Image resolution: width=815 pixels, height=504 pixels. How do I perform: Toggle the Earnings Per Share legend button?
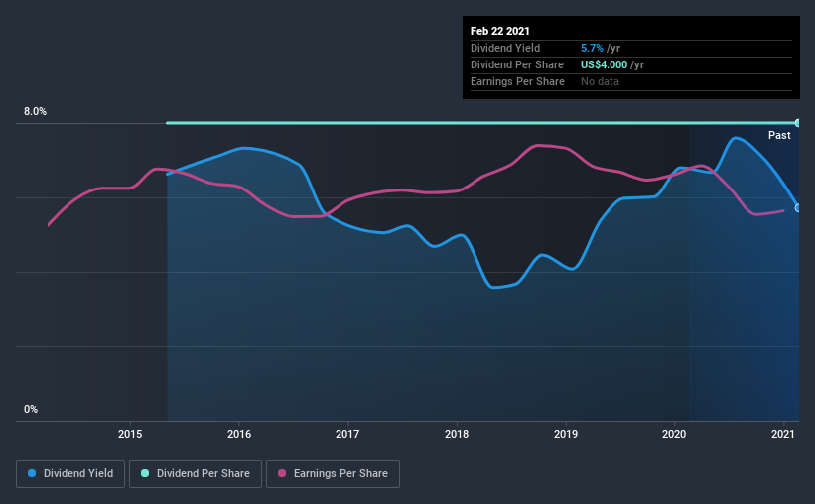(333, 474)
